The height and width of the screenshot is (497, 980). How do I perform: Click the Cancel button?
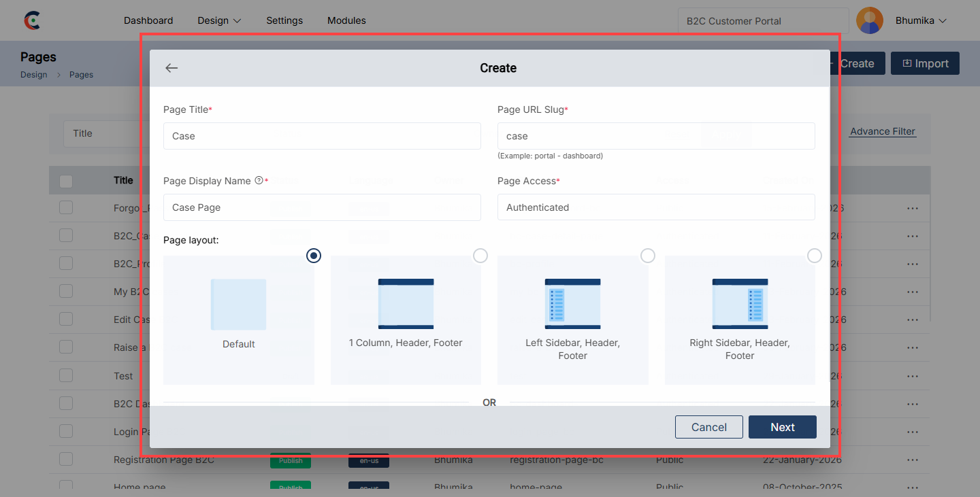pyautogui.click(x=708, y=427)
